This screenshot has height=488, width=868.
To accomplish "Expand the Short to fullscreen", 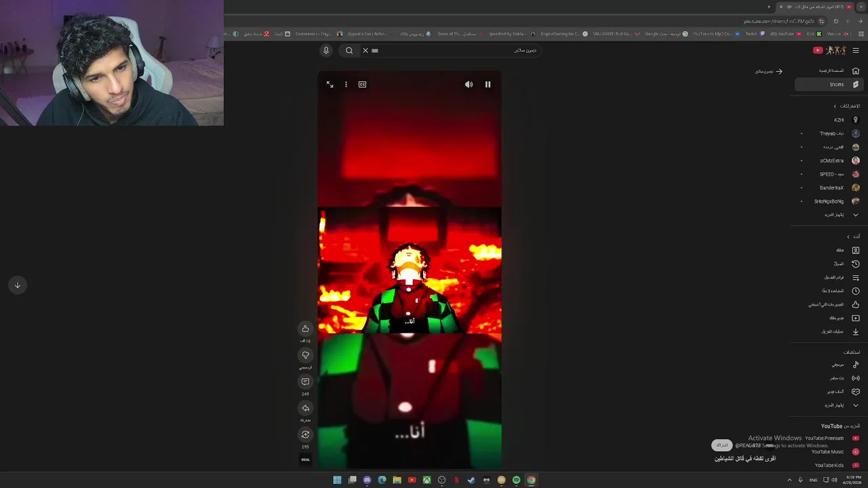I will (330, 85).
